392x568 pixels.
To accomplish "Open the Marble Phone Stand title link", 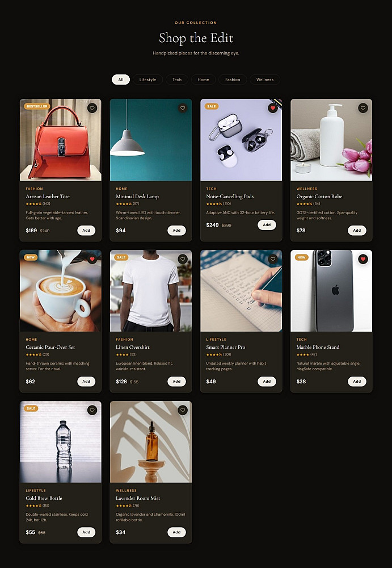I will tap(318, 347).
